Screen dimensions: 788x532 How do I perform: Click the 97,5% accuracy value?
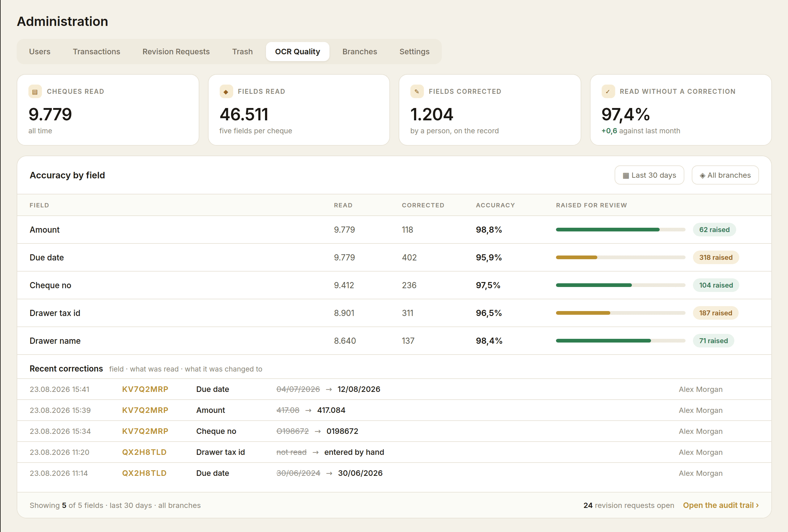(x=488, y=285)
